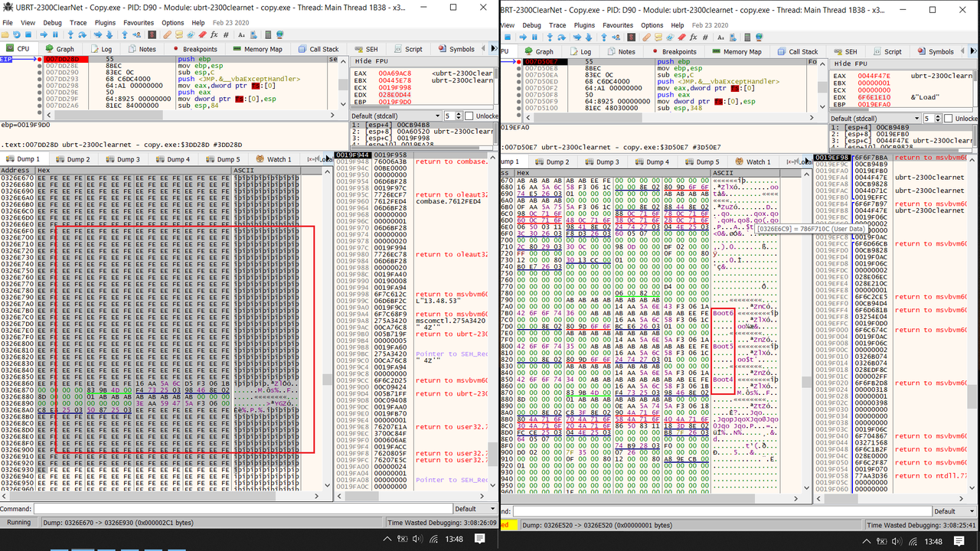Click Restart icon in left window toolbar
Screen dimensions: 980x551
click(16, 35)
